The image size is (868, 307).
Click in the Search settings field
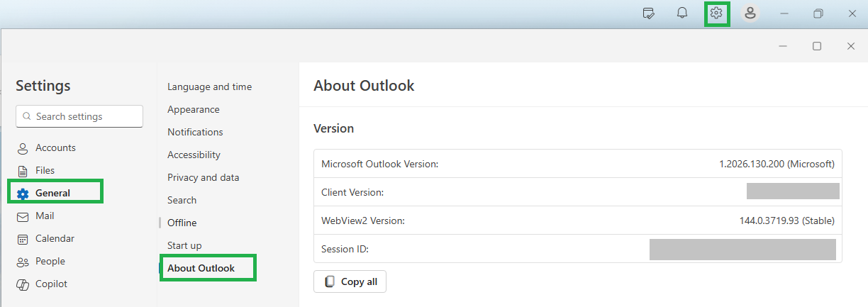pos(79,116)
